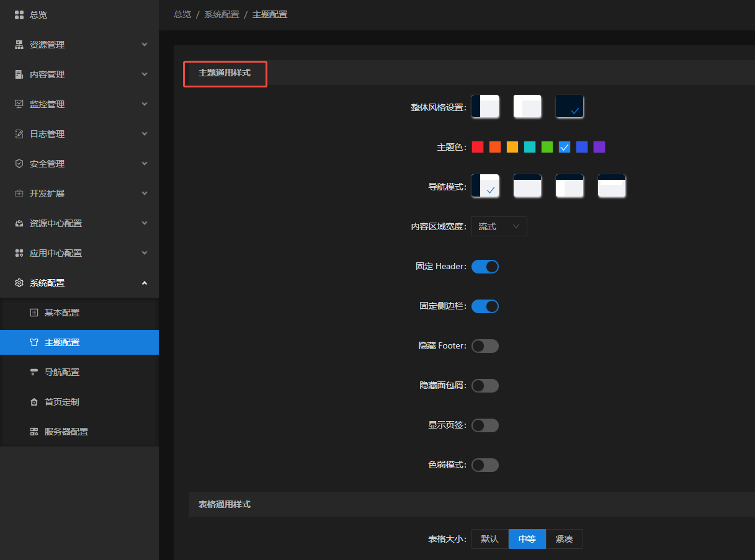Click 主题配置 breadcrumb text
This screenshot has height=560, width=755.
[270, 14]
